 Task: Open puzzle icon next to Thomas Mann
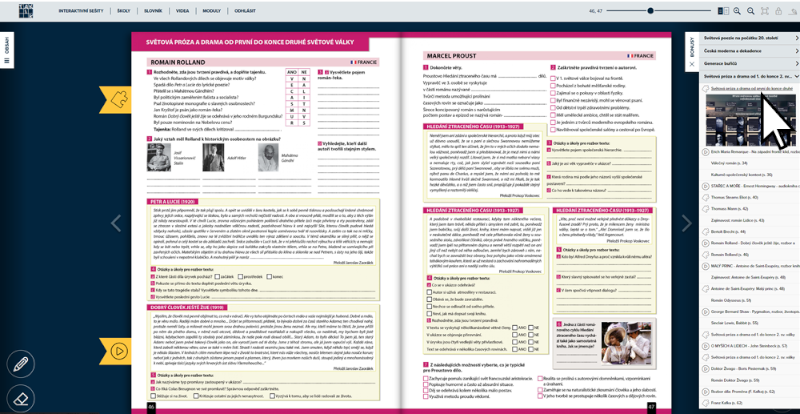coord(706,209)
